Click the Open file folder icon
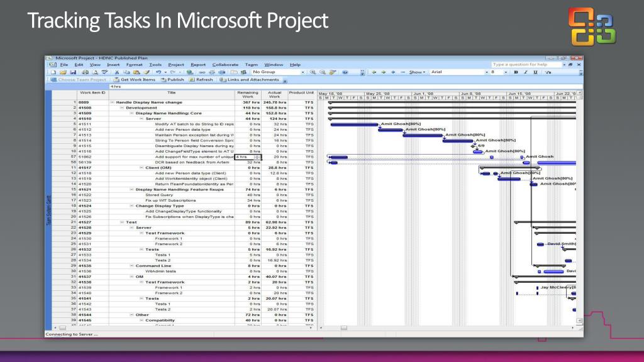The image size is (644, 362). coord(64,72)
